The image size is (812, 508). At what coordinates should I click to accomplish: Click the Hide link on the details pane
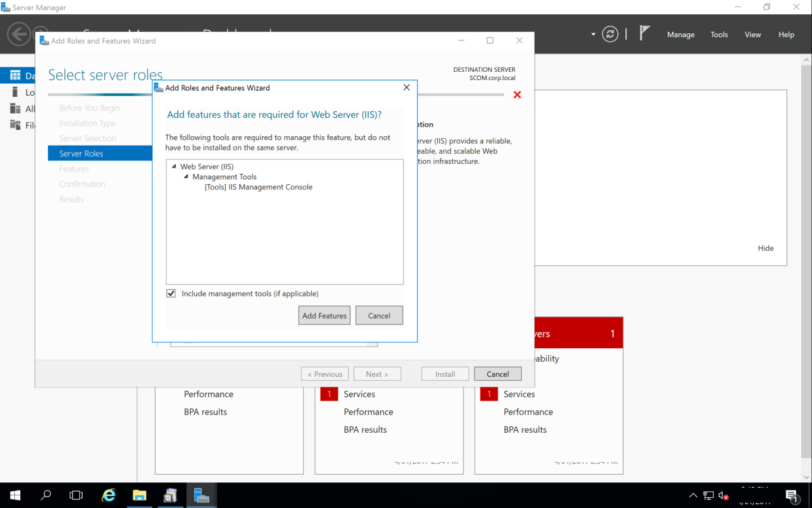point(765,248)
